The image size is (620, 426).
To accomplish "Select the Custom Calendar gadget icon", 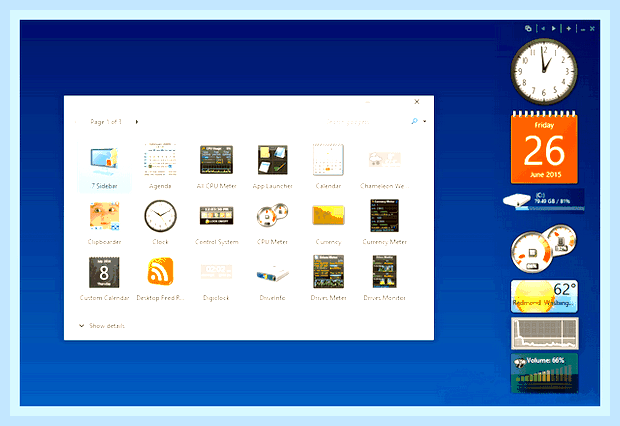I will click(104, 272).
